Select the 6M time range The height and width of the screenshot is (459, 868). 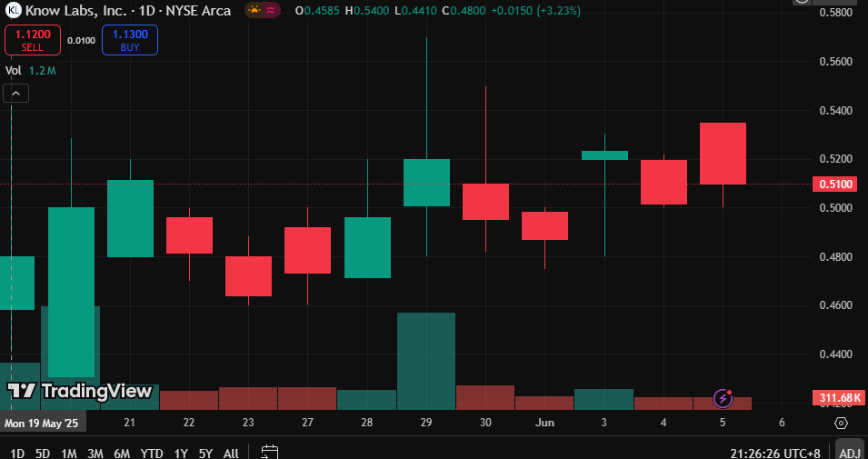[x=122, y=454]
